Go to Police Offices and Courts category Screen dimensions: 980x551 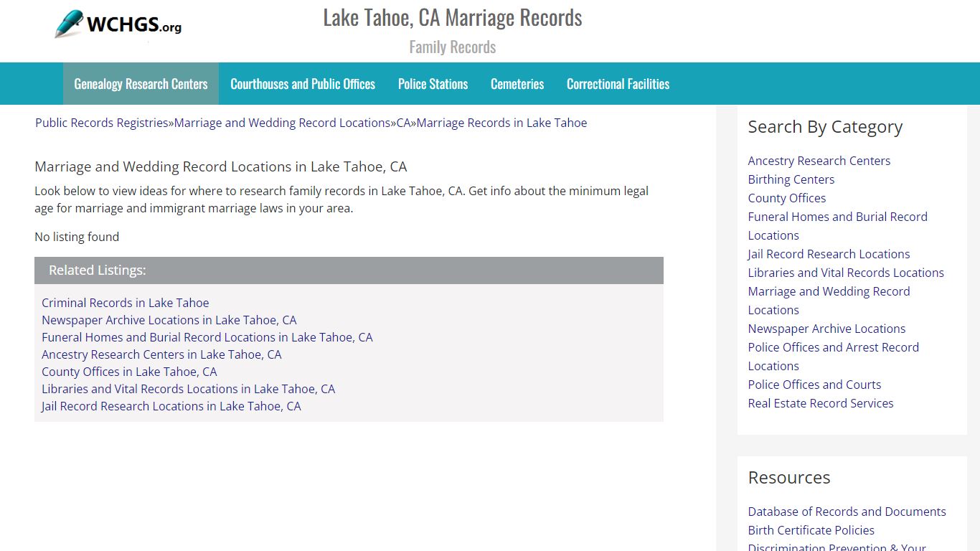[x=814, y=385]
